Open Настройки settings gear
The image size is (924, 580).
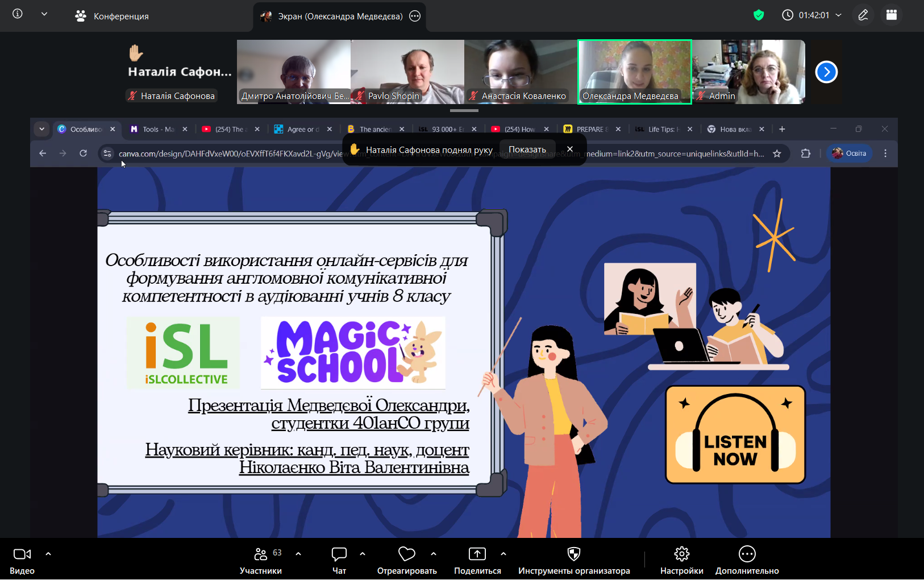point(682,560)
